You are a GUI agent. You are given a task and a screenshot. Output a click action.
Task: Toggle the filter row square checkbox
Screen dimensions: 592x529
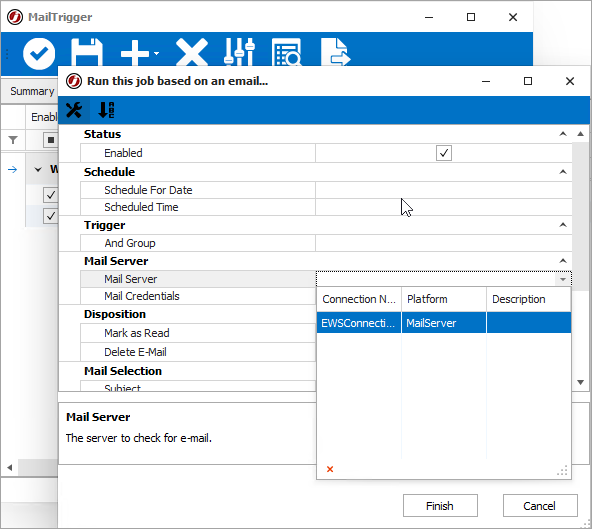(x=51, y=140)
